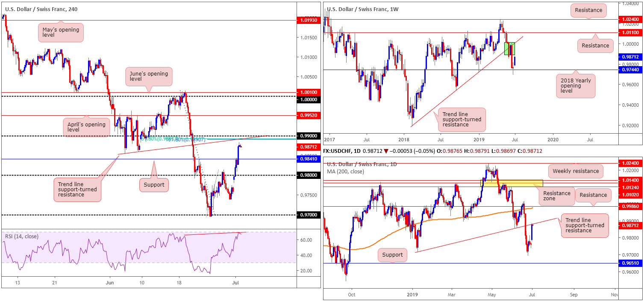
Task: Click the yellow resistance zone rectangle on daily chart
Action: tap(513, 183)
